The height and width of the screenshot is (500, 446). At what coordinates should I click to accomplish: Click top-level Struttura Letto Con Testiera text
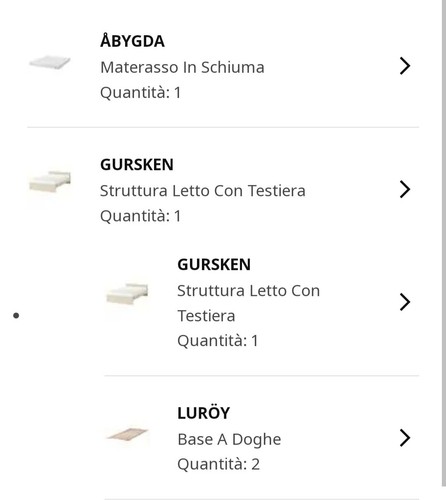tap(203, 191)
